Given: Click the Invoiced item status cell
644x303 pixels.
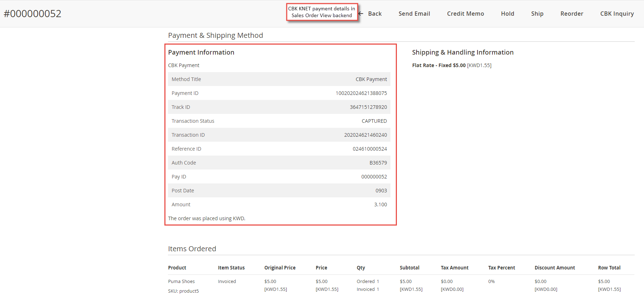Looking at the screenshot, I should [x=227, y=282].
